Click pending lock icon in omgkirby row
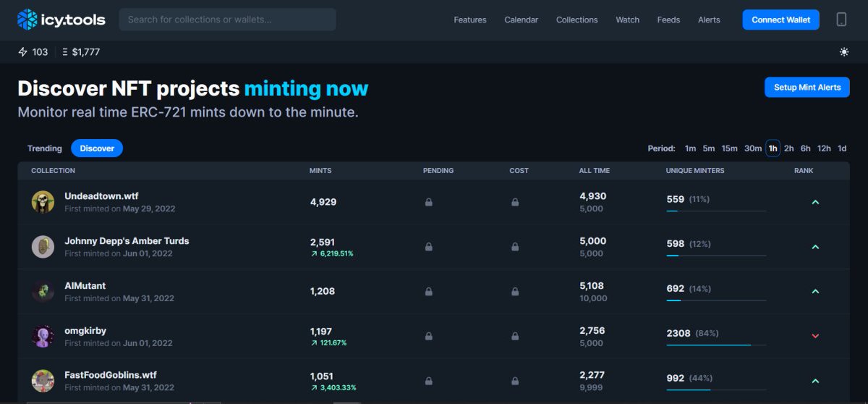Viewport: 868px width, 404px height. coord(428,337)
